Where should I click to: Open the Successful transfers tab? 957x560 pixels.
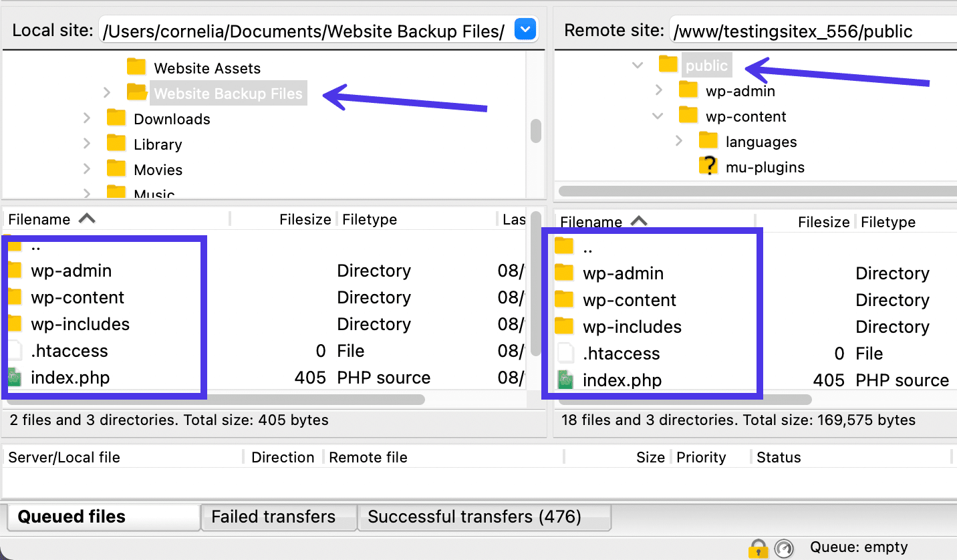point(474,517)
